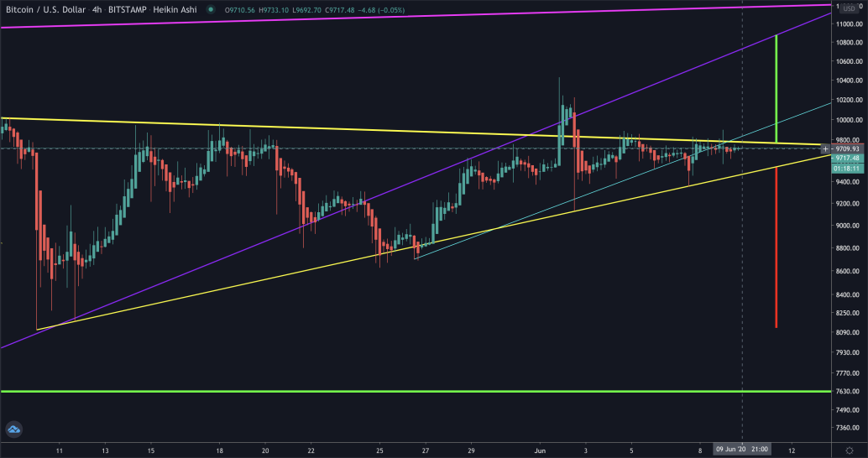Click 8090.00 on the price axis
Image resolution: width=868 pixels, height=458 pixels.
pyautogui.click(x=848, y=332)
